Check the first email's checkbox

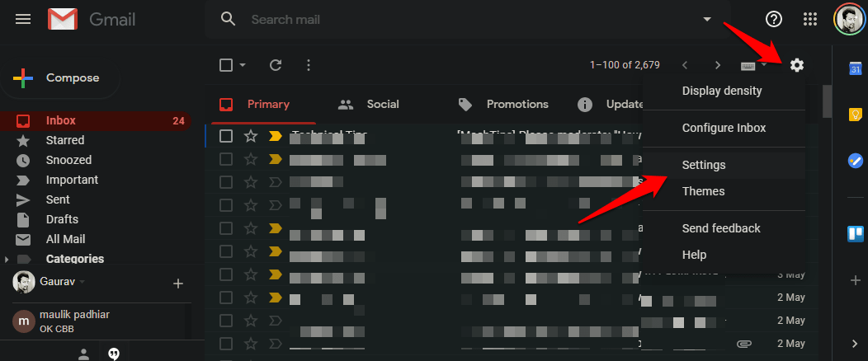click(x=226, y=136)
